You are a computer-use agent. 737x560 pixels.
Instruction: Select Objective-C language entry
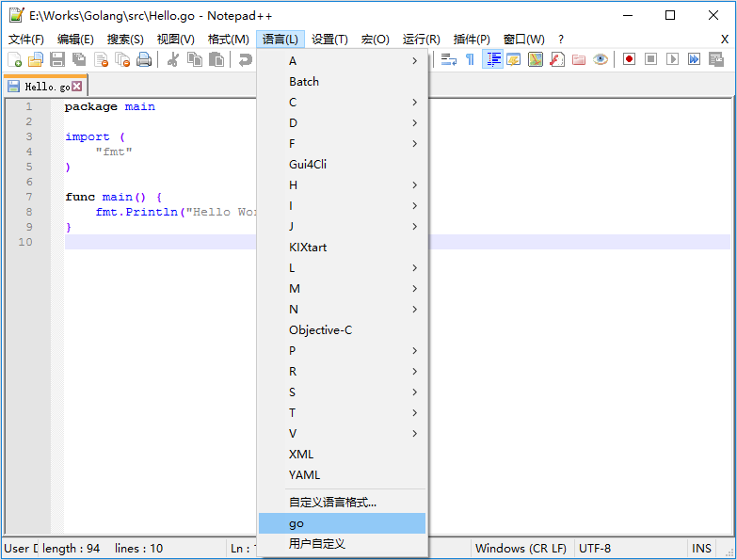point(343,330)
